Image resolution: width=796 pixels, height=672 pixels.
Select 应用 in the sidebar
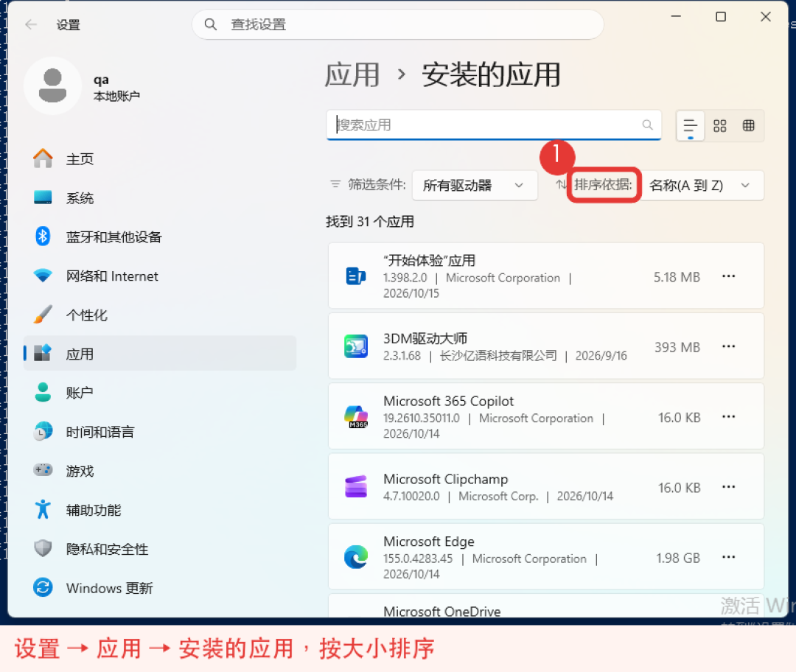160,354
